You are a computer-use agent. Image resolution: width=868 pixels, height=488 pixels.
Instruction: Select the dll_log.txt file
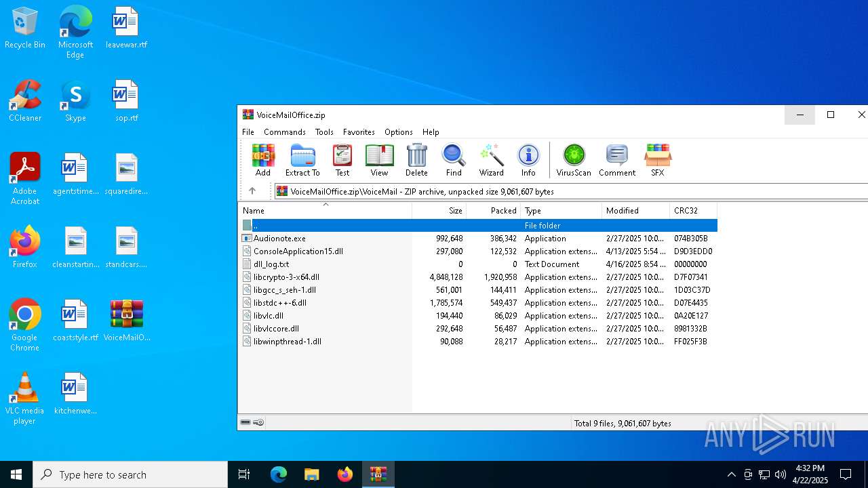point(478,264)
